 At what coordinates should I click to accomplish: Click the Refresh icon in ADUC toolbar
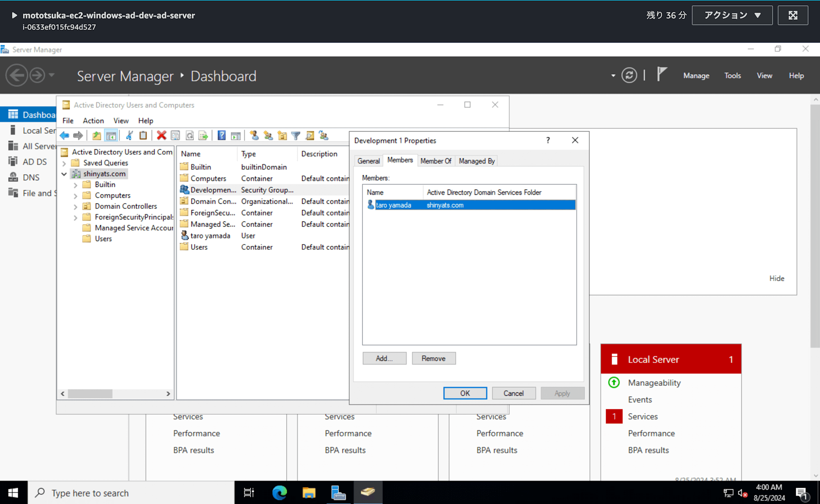tap(189, 135)
